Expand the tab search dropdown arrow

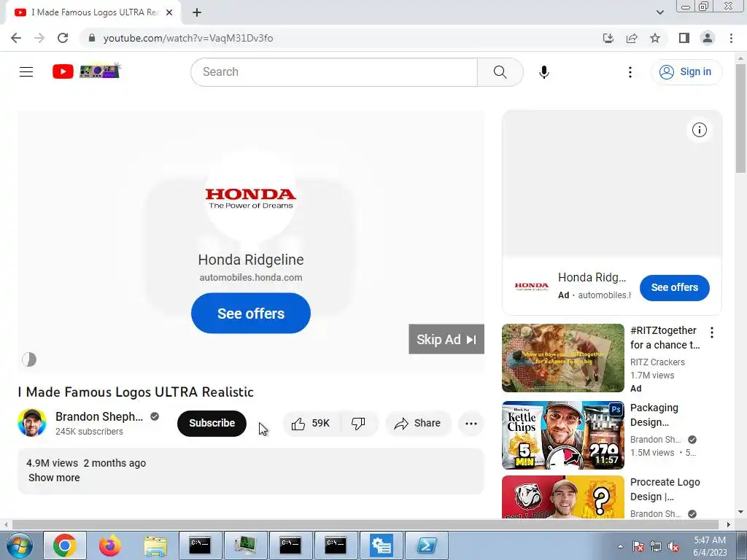click(x=659, y=12)
